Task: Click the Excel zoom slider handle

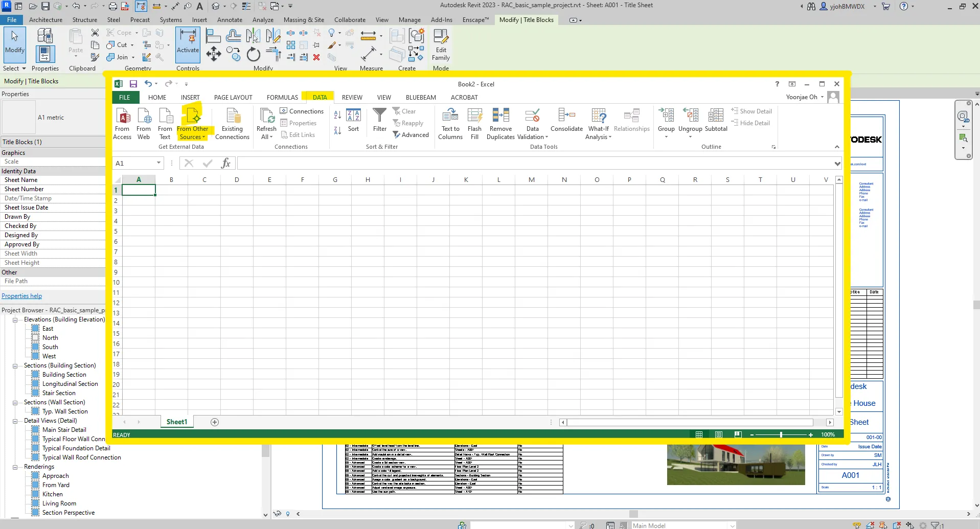Action: (x=781, y=434)
